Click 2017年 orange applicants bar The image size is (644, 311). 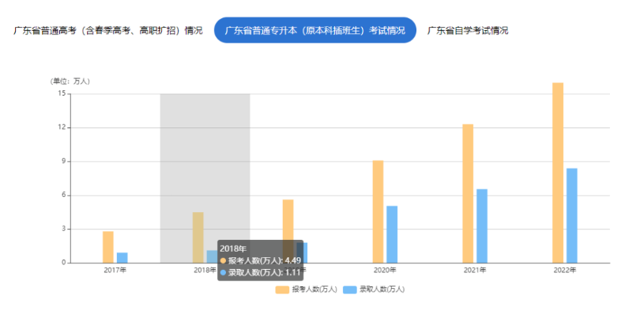click(x=108, y=247)
